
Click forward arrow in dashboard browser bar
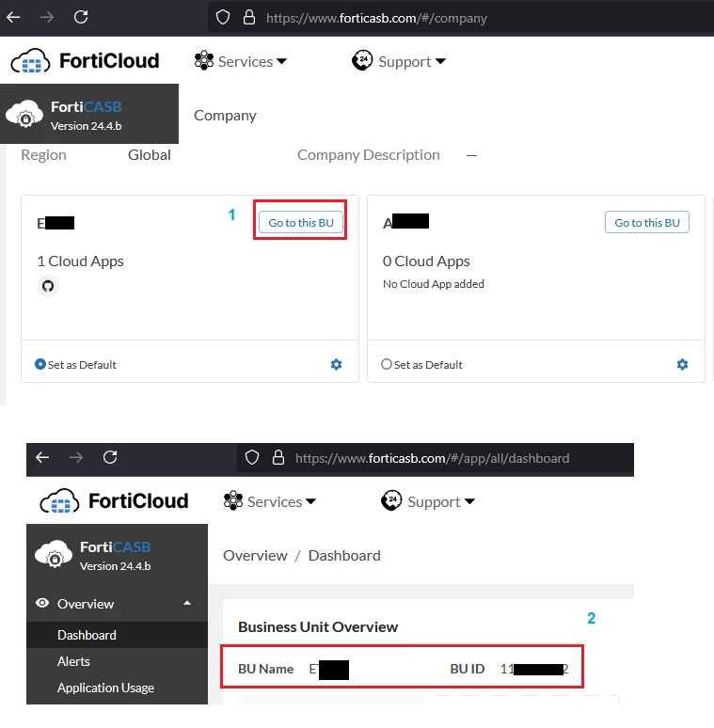[76, 457]
